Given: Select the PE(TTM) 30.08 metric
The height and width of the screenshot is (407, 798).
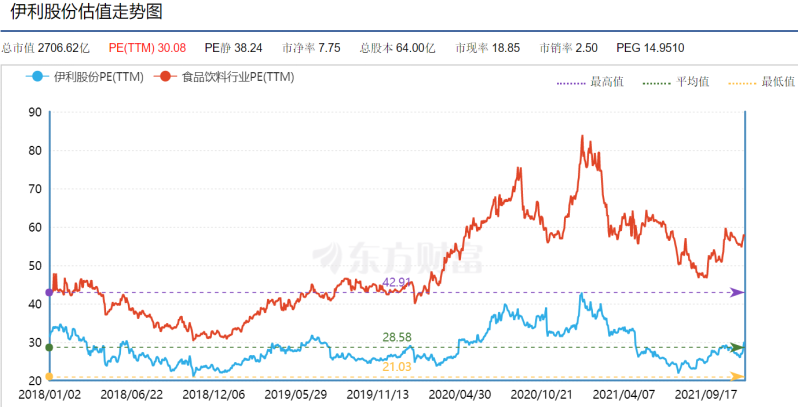Looking at the screenshot, I should tap(147, 47).
